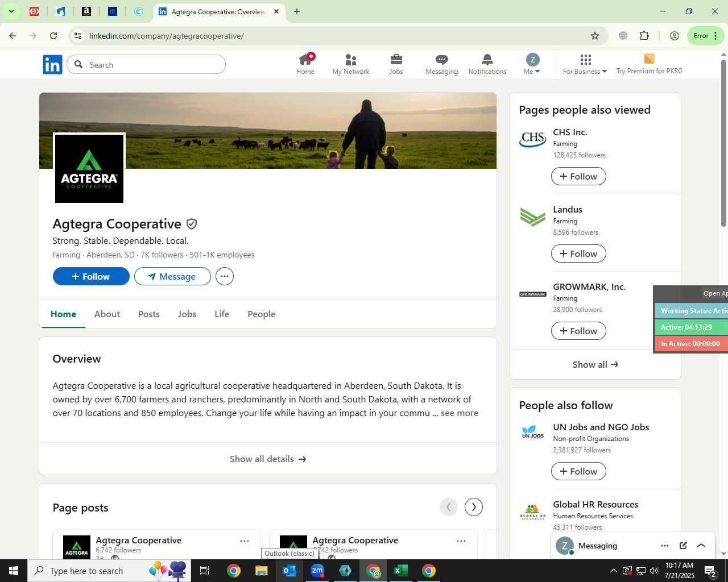
Task: Focus the LinkedIn search field
Action: pyautogui.click(x=146, y=65)
